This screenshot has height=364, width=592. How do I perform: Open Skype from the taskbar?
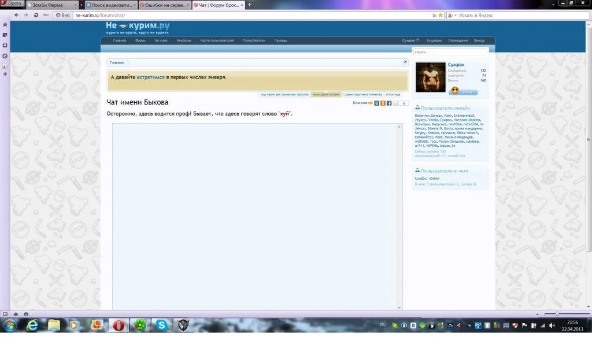point(162,325)
